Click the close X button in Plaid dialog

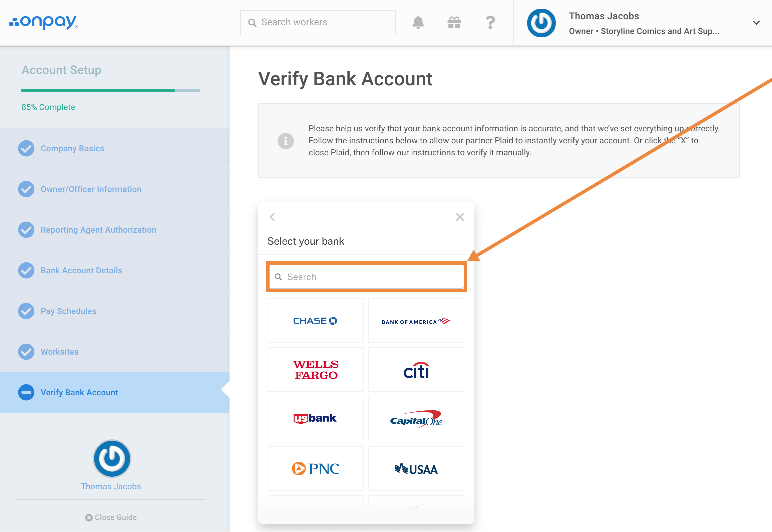click(460, 217)
